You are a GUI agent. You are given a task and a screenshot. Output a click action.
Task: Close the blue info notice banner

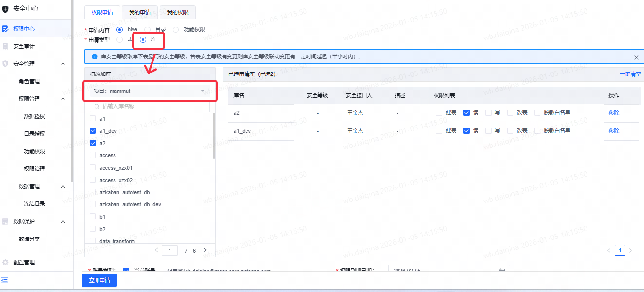coord(636,57)
